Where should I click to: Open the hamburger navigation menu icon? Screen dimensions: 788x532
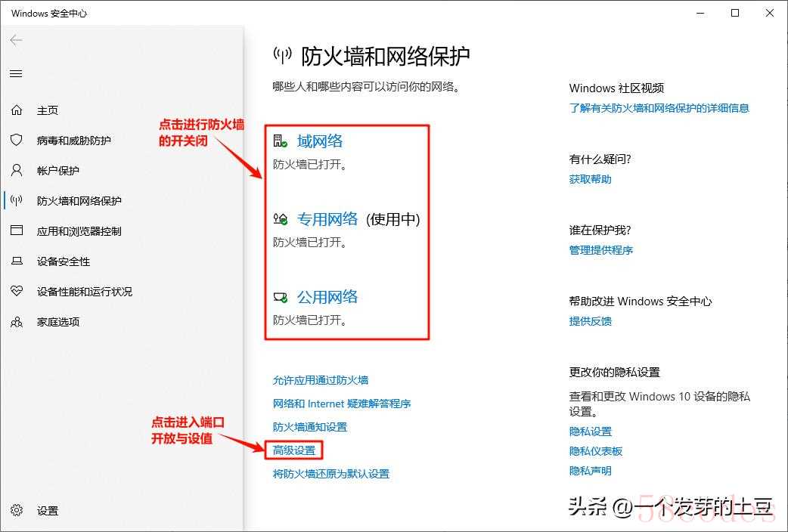(16, 74)
